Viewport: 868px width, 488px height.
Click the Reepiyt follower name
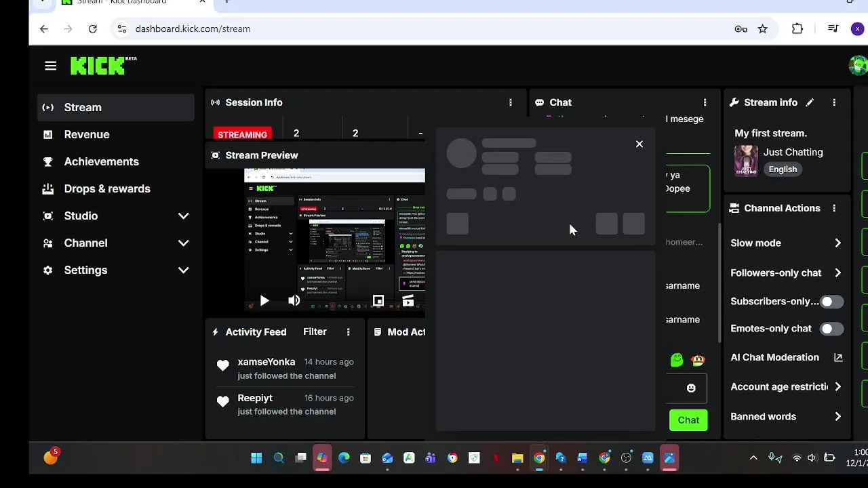[255, 398]
